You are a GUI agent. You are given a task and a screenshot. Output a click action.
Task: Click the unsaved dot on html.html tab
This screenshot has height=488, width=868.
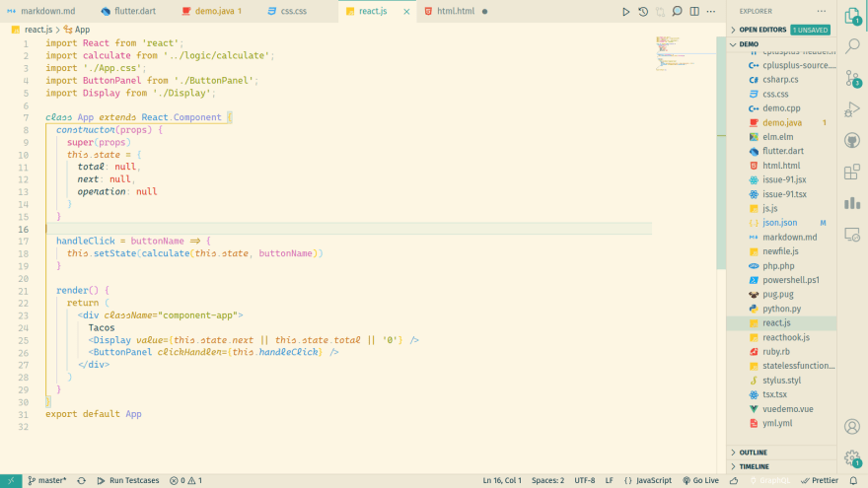click(485, 12)
